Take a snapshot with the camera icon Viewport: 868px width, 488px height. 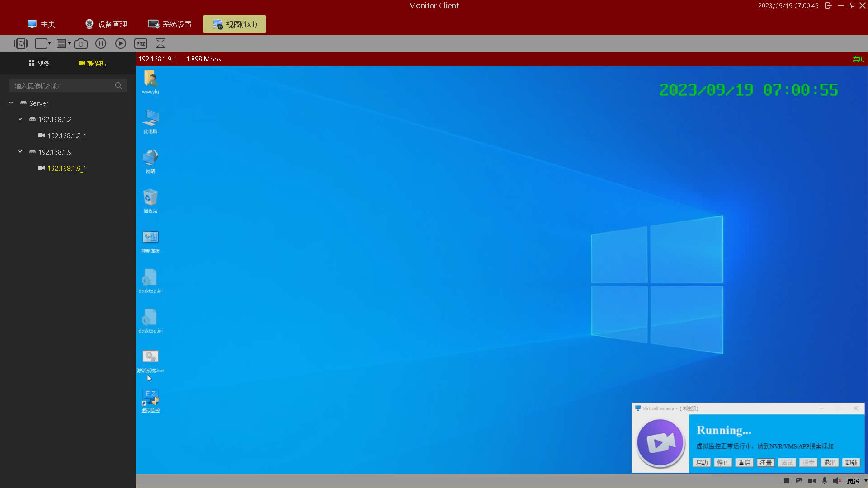point(81,43)
